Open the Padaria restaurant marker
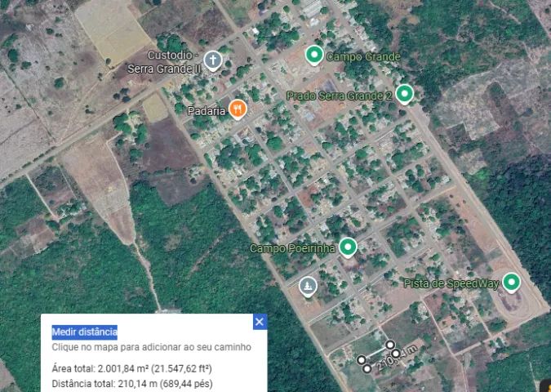Viewport: 551px width, 392px height. click(x=238, y=109)
